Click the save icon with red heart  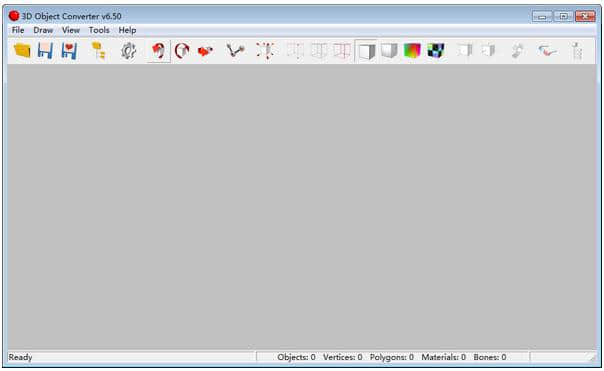point(69,50)
